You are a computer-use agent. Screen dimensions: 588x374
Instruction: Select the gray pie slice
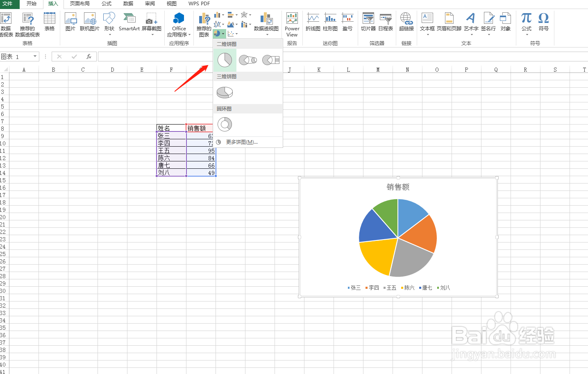(x=410, y=259)
